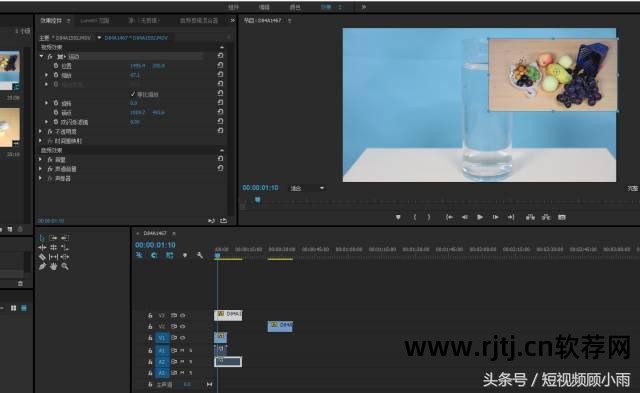The width and height of the screenshot is (640, 393).
Task: Select the Pen tool
Action: [x=42, y=266]
